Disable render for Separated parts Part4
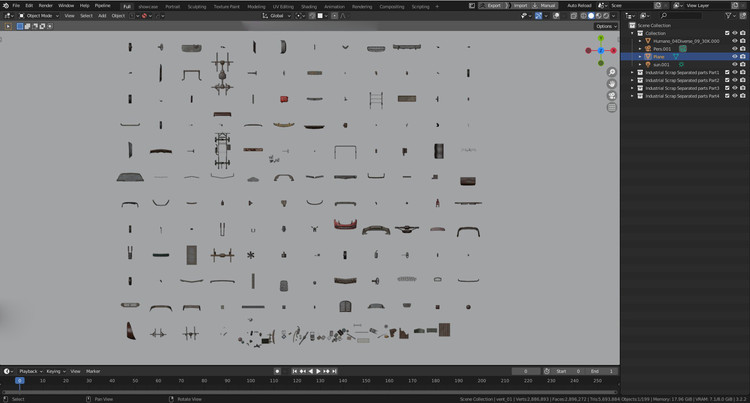This screenshot has height=403, width=750. (x=742, y=96)
